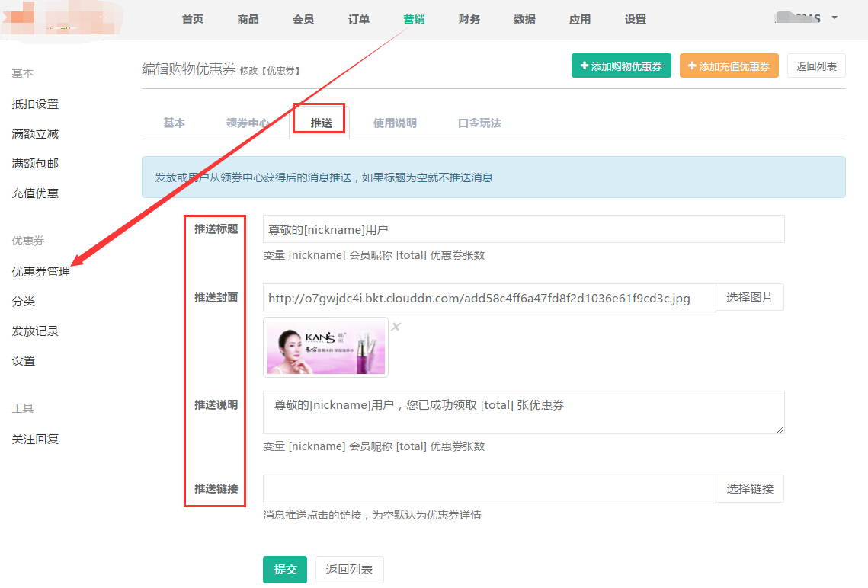868x588 pixels.
Task: Go to 设置 in top navigation
Action: [x=635, y=19]
